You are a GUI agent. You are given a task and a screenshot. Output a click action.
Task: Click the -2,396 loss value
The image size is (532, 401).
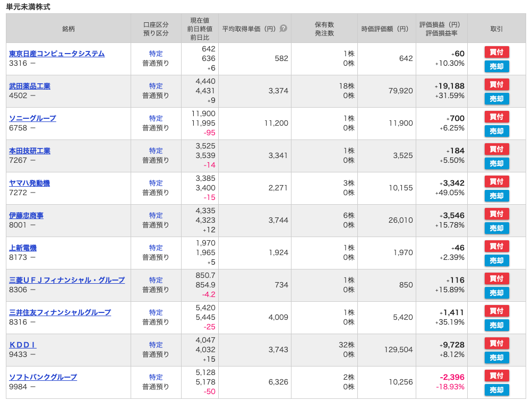pos(452,377)
